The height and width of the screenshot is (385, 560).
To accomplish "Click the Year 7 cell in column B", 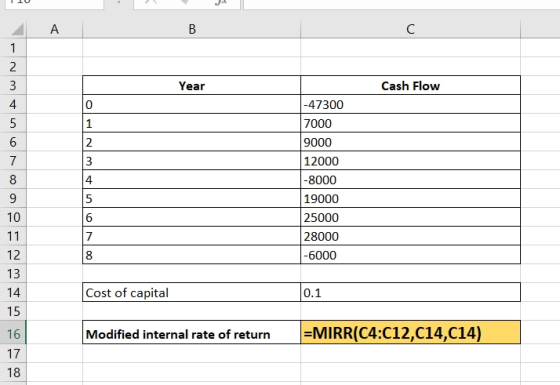I will [191, 236].
